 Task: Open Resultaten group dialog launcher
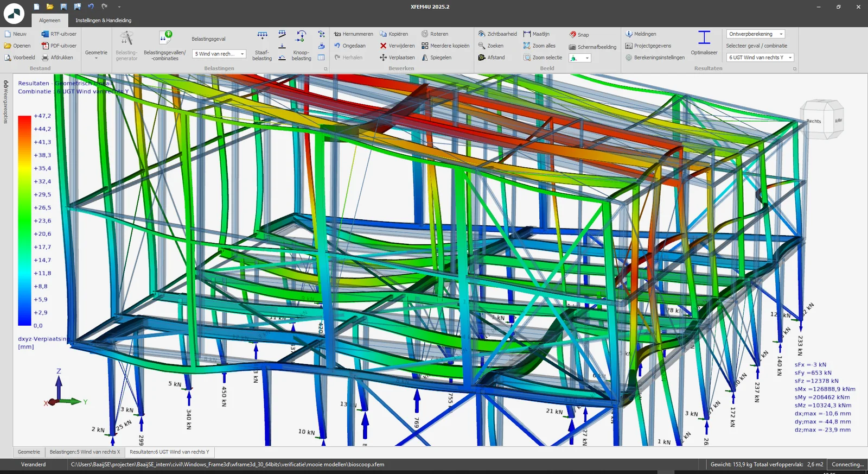(795, 69)
